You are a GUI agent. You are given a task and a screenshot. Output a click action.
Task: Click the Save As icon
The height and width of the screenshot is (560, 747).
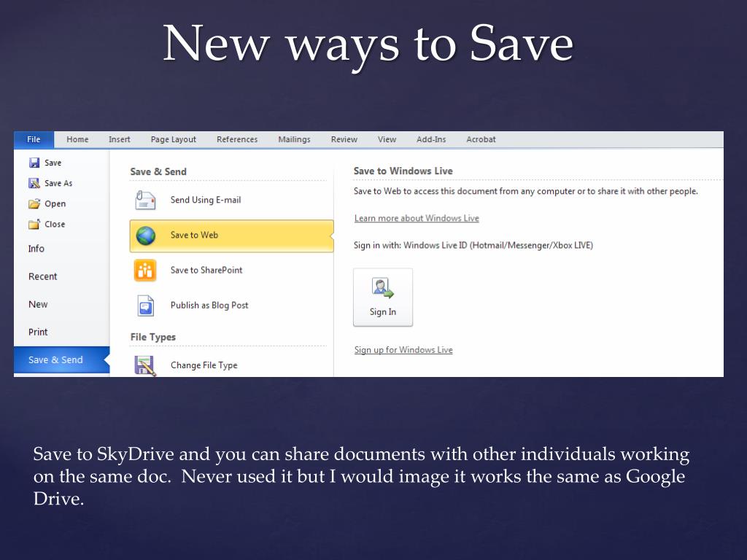click(34, 183)
